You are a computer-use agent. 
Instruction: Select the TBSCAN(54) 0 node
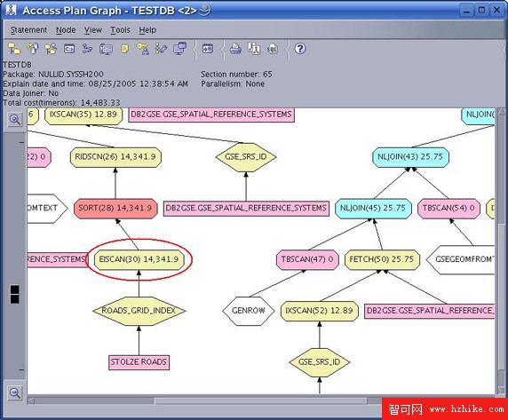(x=448, y=208)
